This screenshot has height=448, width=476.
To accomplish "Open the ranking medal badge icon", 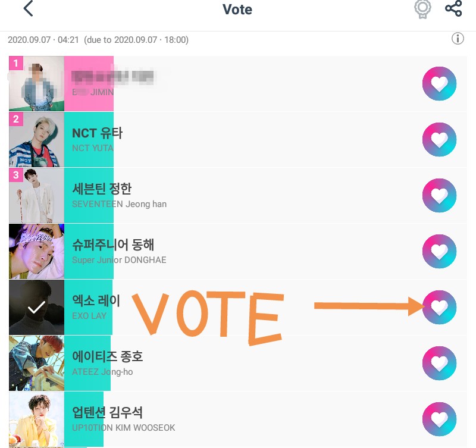I will [422, 9].
